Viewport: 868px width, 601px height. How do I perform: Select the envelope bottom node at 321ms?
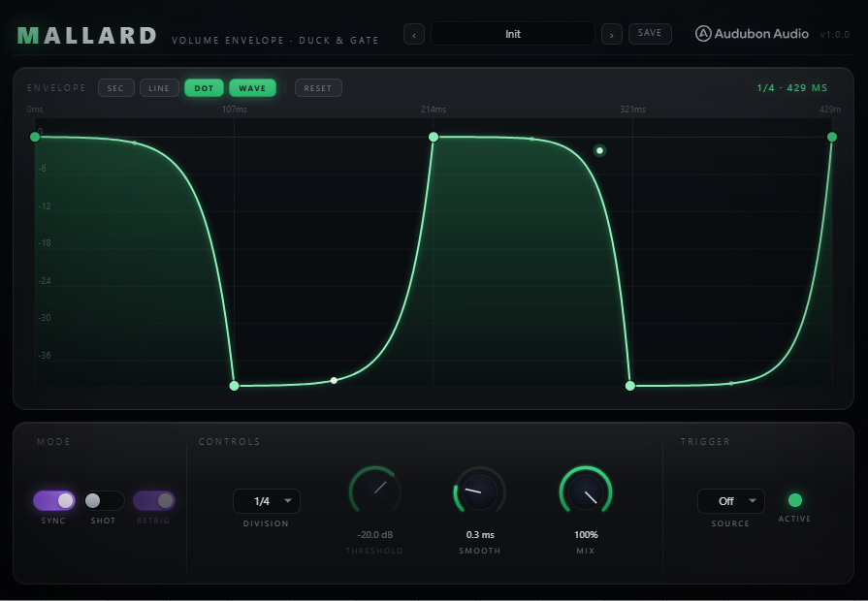(x=630, y=386)
